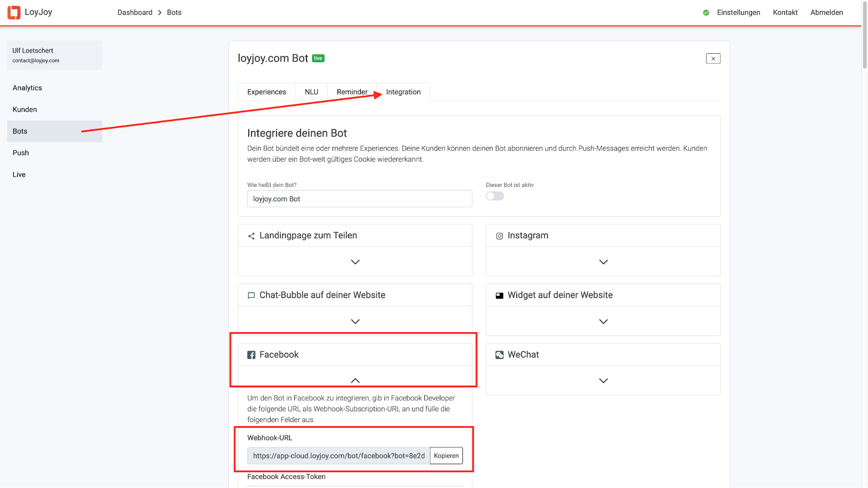The image size is (868, 488).
Task: Open the NLU tab
Action: [311, 92]
